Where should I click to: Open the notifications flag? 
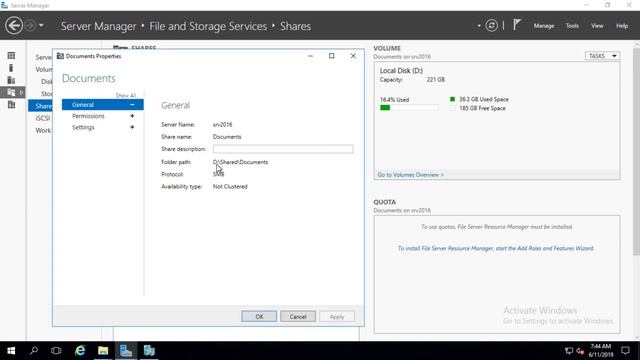pos(517,25)
